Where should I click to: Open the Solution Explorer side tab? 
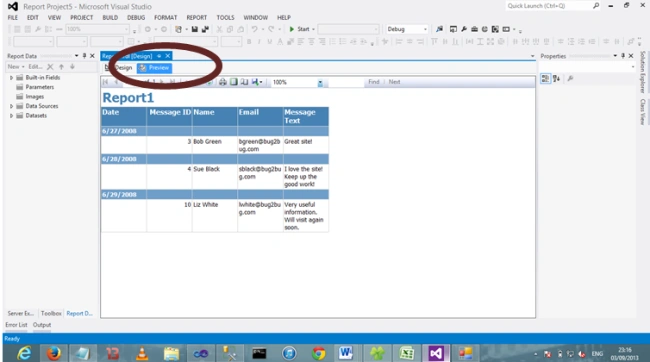[643, 72]
